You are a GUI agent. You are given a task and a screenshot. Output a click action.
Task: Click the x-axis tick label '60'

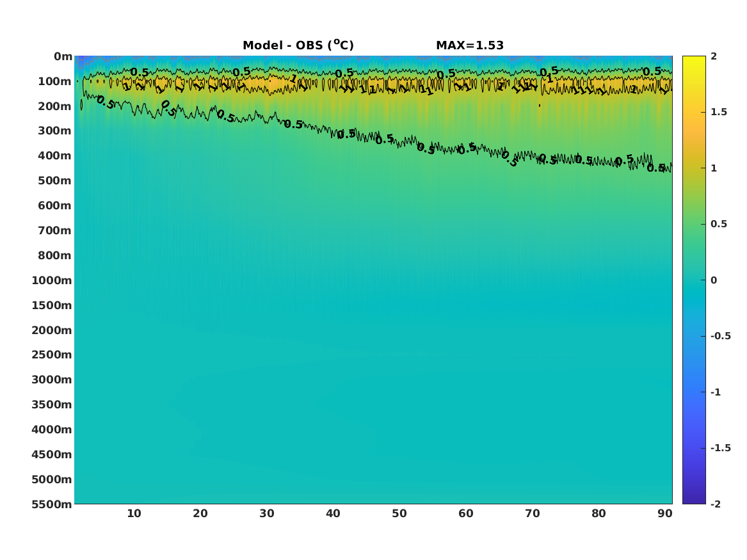pyautogui.click(x=466, y=513)
